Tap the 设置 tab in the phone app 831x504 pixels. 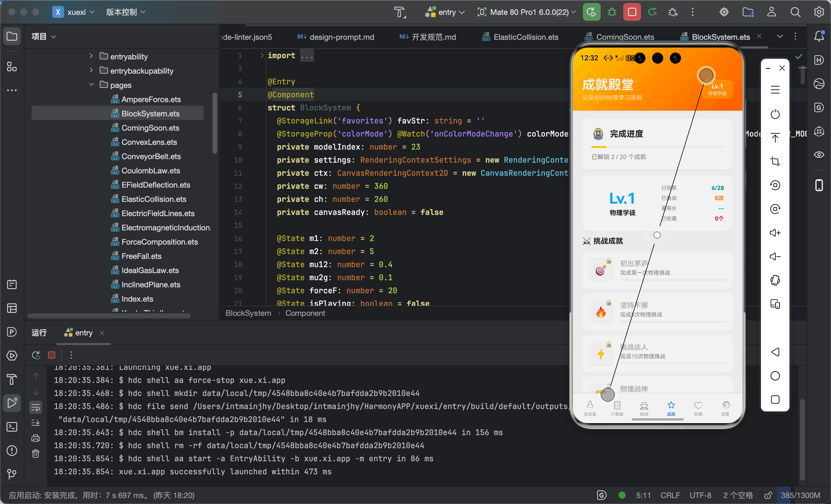(x=725, y=408)
